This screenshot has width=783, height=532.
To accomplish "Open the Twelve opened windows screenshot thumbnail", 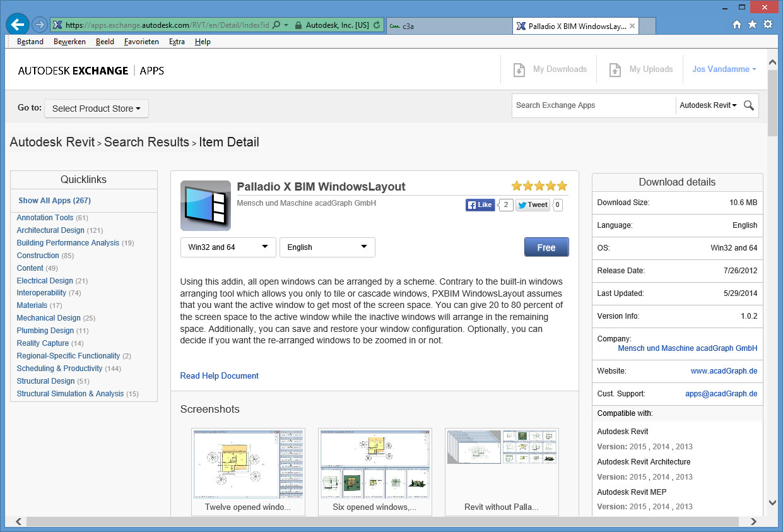I will pyautogui.click(x=249, y=471).
